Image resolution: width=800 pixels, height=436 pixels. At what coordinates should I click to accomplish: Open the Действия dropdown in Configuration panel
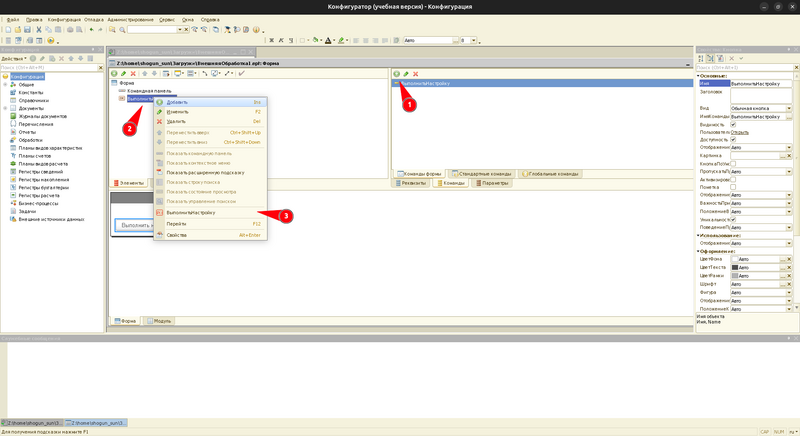pos(14,59)
